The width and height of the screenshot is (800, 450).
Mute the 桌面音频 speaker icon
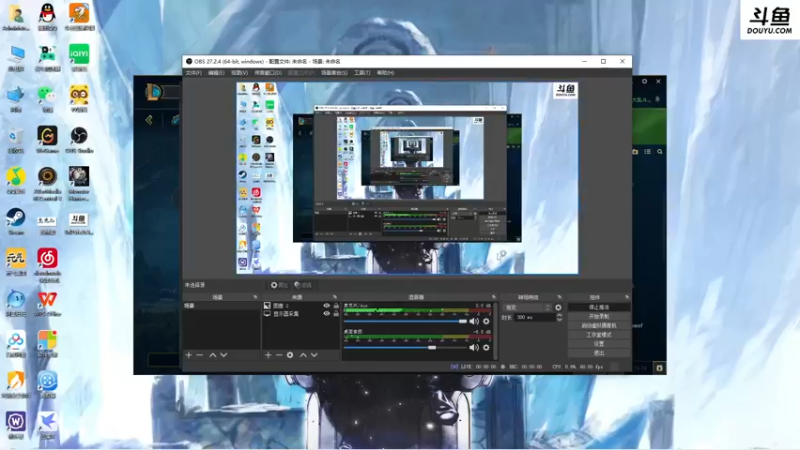[x=474, y=347]
